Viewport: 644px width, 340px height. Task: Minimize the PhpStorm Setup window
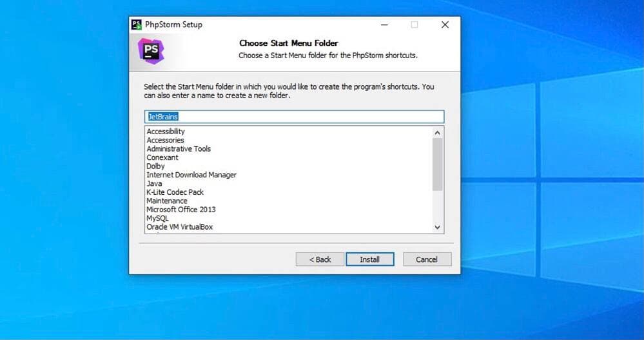(x=384, y=25)
